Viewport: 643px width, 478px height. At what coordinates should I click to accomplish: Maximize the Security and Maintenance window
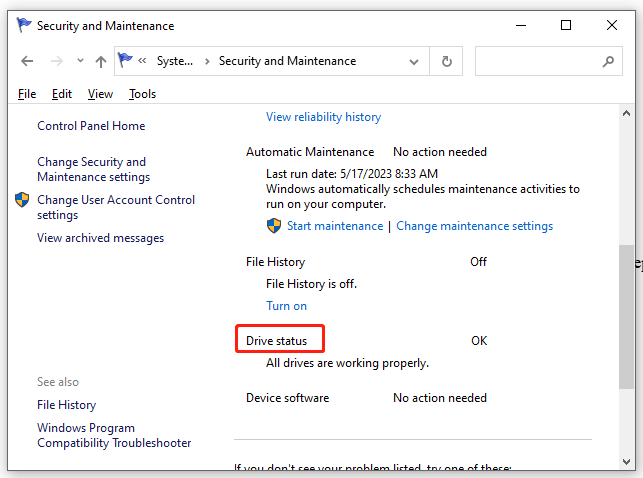pyautogui.click(x=566, y=25)
